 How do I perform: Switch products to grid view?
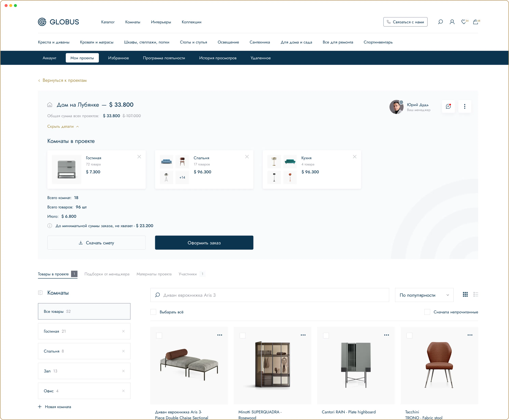point(465,295)
